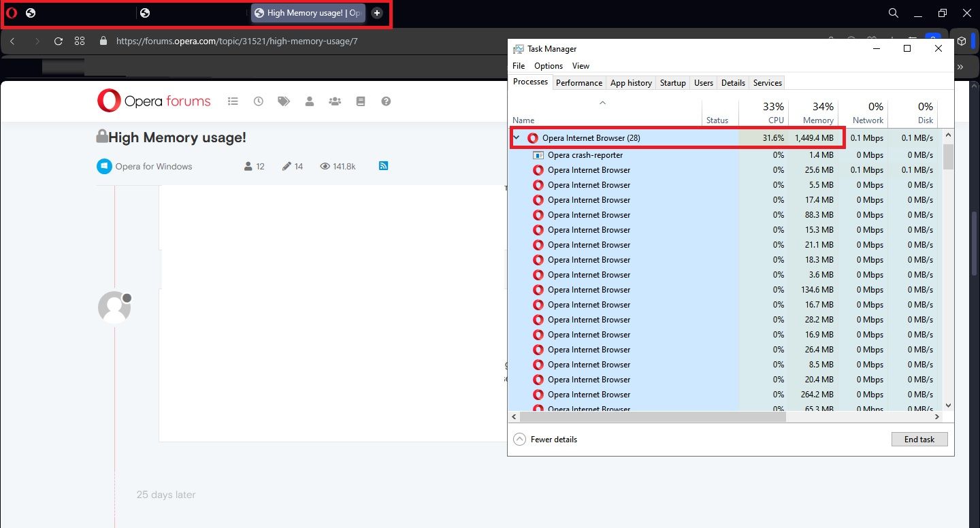The height and width of the screenshot is (528, 980).
Task: Click the Task Manager title bar icon
Action: (519, 49)
